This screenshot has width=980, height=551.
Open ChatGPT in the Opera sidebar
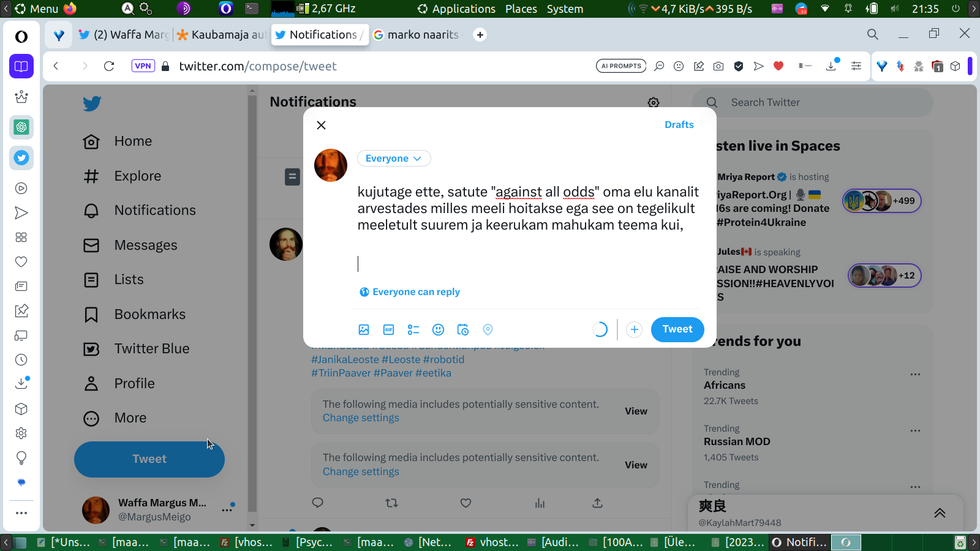pos(21,127)
